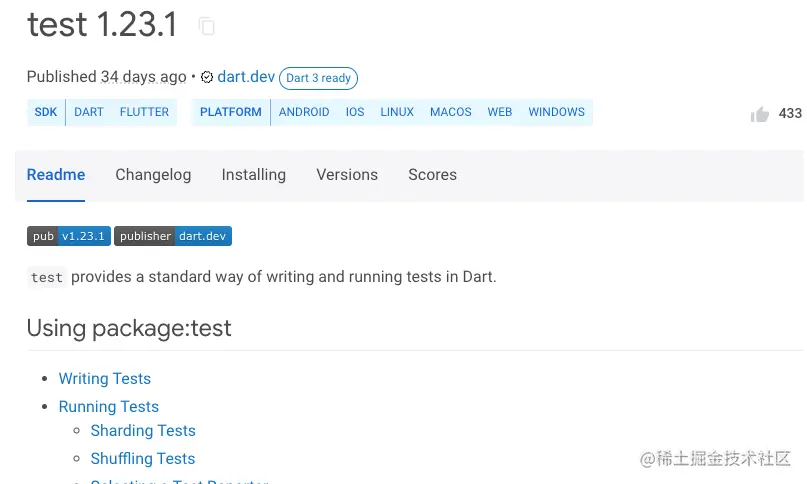
Task: Open the Changelog tab
Action: (153, 175)
